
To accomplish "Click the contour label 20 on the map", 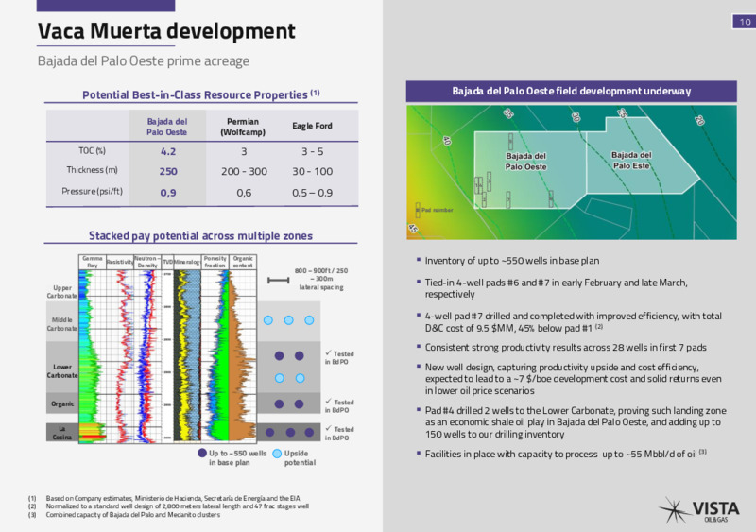I will click(x=699, y=120).
